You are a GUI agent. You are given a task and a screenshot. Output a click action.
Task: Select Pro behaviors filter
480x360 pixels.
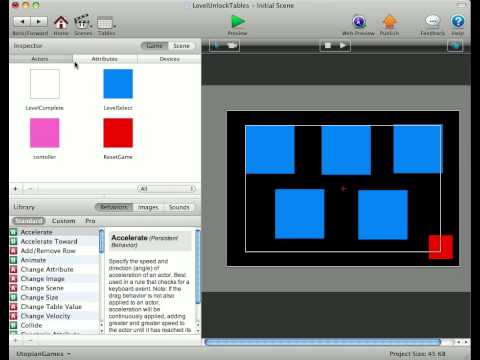[90, 221]
